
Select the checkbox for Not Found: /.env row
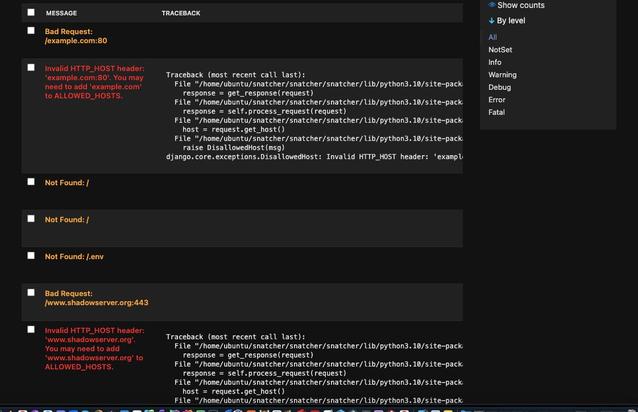pyautogui.click(x=31, y=255)
